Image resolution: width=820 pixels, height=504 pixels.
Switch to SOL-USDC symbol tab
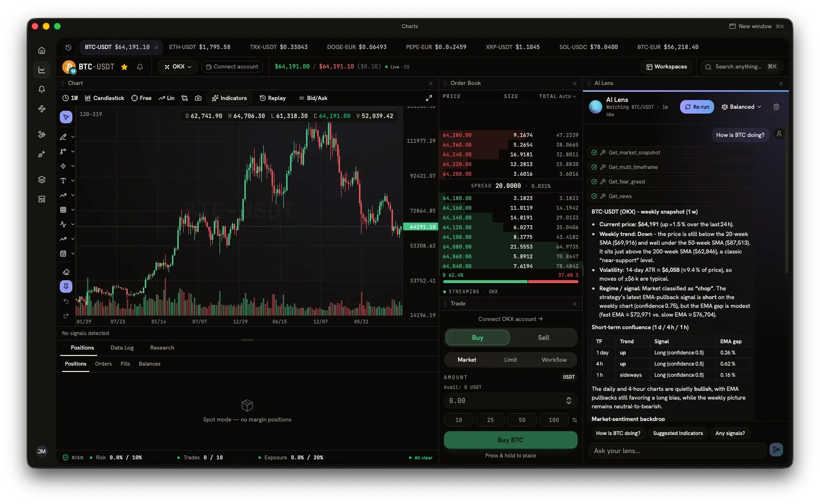(x=588, y=47)
